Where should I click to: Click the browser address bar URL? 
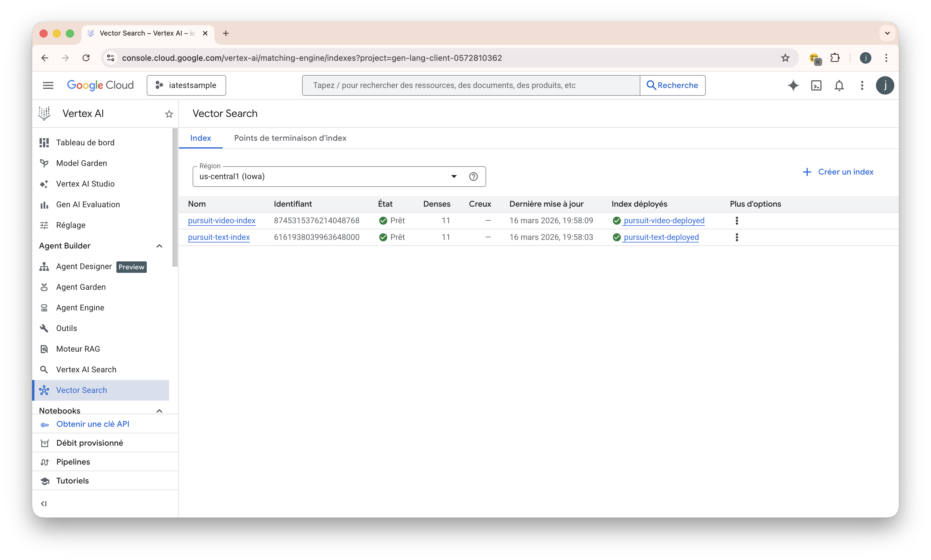coord(312,58)
